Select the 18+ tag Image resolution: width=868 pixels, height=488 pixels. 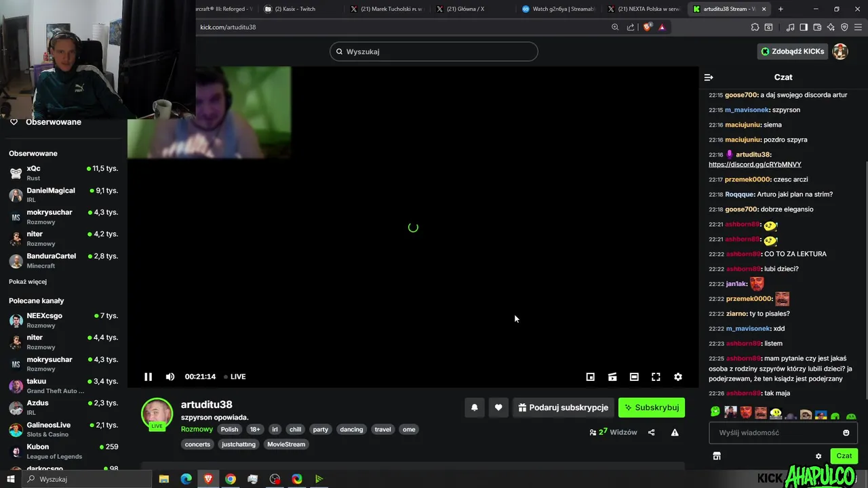pos(255,429)
